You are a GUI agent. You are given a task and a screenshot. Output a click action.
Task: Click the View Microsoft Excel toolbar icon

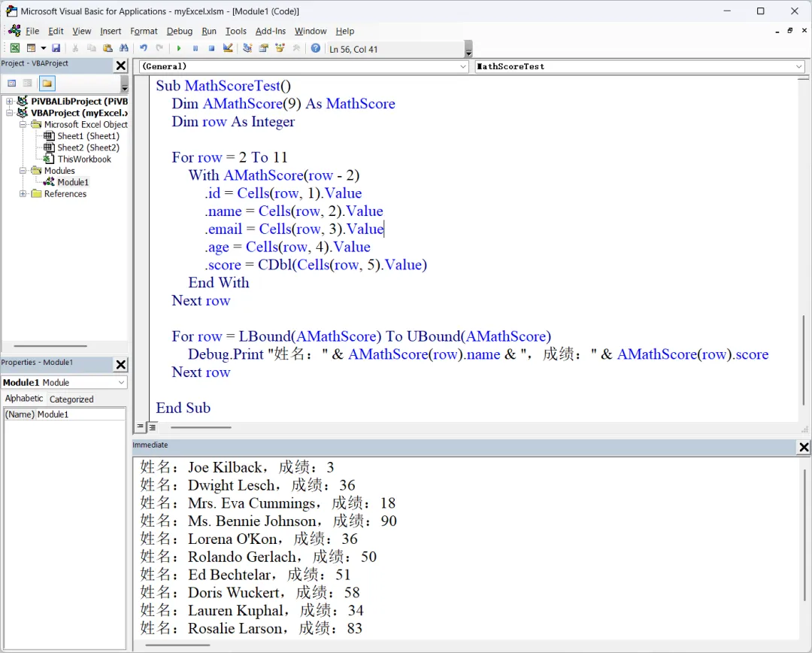click(x=15, y=48)
